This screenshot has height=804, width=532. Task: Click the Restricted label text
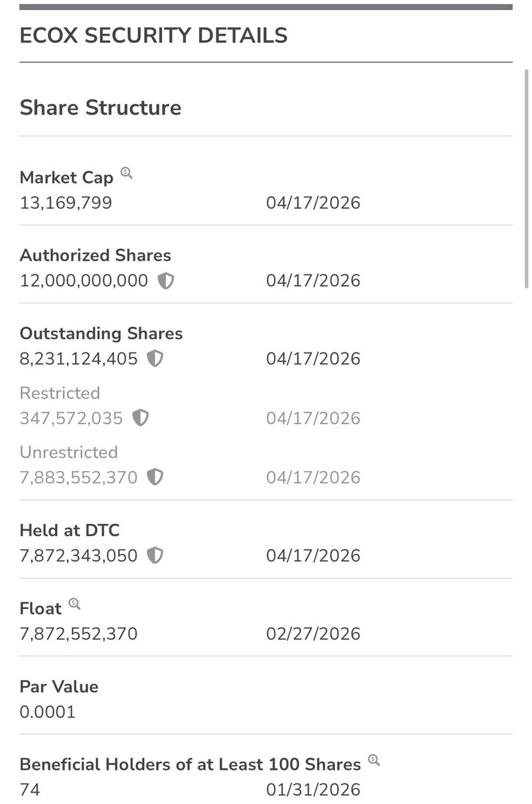pyautogui.click(x=60, y=393)
